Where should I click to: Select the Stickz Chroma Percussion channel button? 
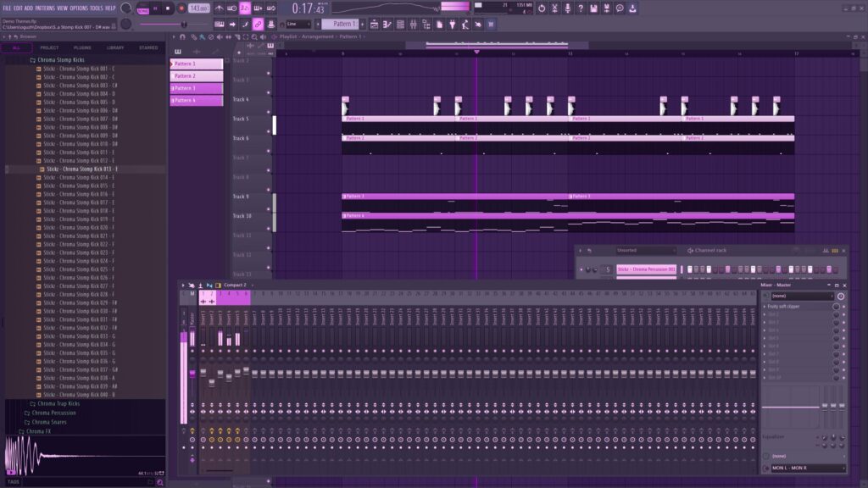point(646,269)
